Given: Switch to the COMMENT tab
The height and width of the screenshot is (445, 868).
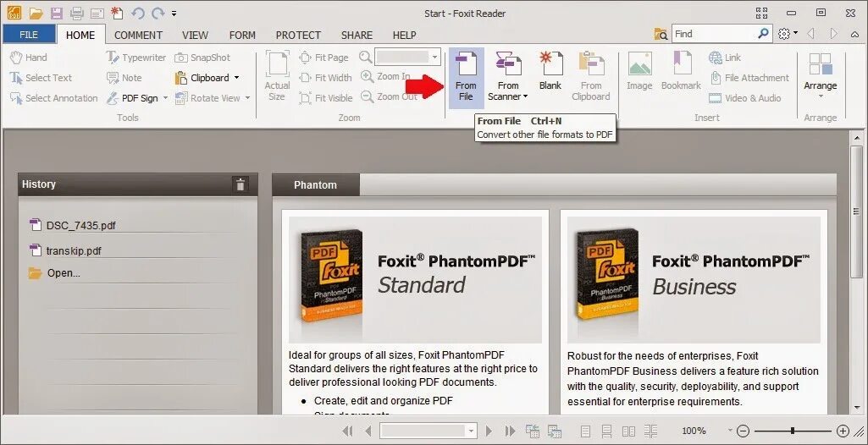Looking at the screenshot, I should [x=138, y=35].
